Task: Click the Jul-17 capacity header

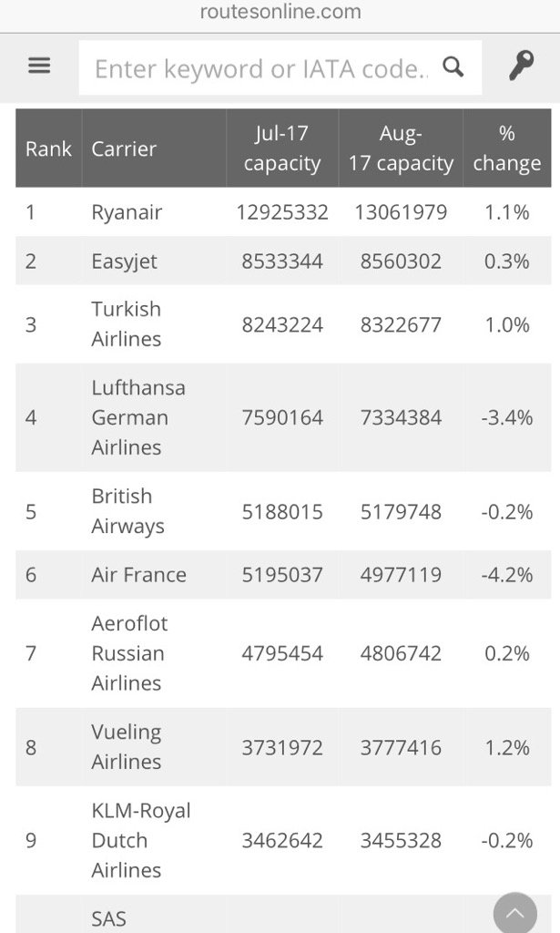Action: tap(282, 149)
